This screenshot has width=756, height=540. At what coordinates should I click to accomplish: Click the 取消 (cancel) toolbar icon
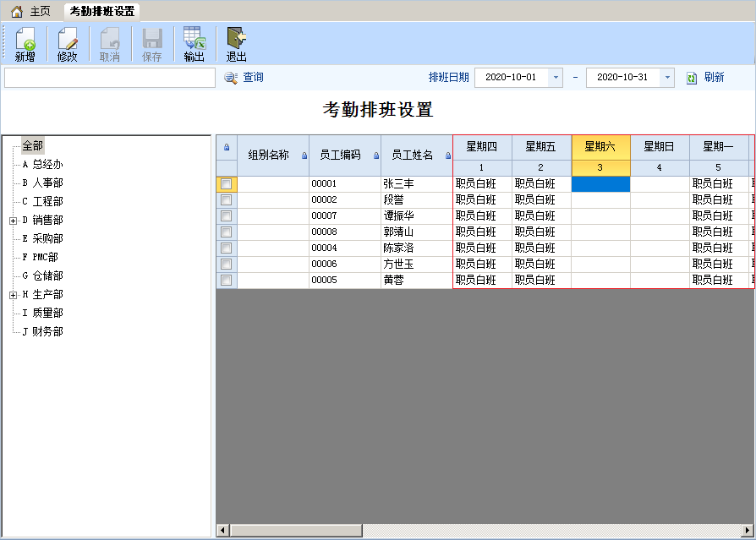coord(109,44)
